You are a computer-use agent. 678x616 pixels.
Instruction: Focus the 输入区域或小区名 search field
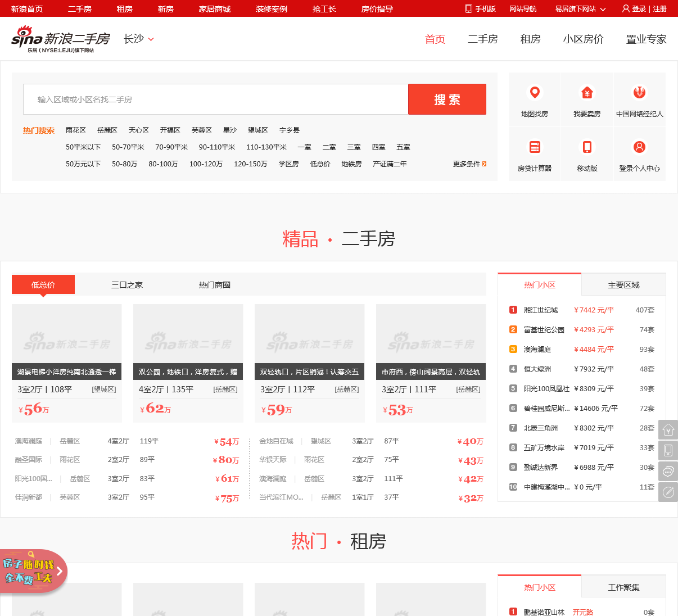(216, 99)
